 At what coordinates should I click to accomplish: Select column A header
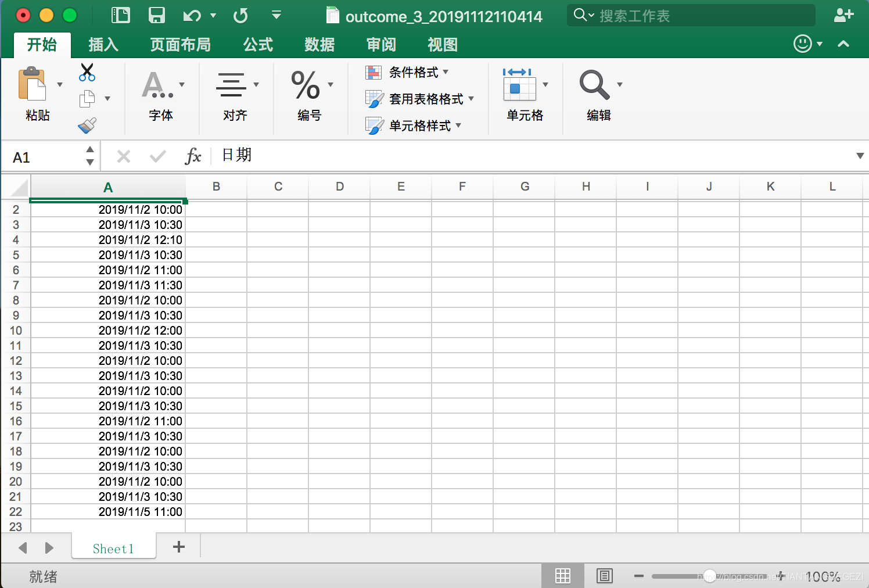108,187
